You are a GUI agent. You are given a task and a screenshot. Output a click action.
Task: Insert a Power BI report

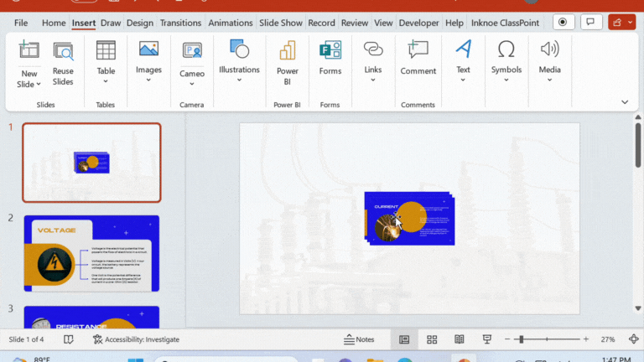coord(287,63)
